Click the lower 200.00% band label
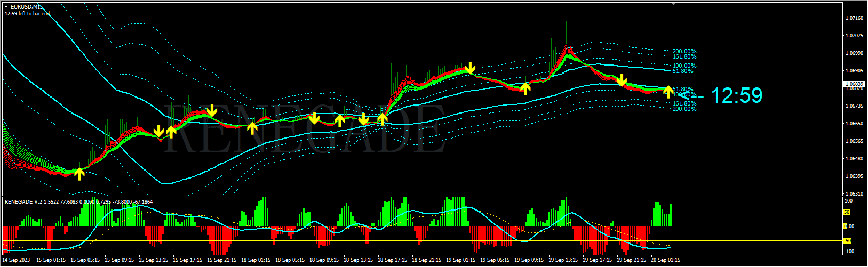The height and width of the screenshot is (267, 868). [684, 109]
